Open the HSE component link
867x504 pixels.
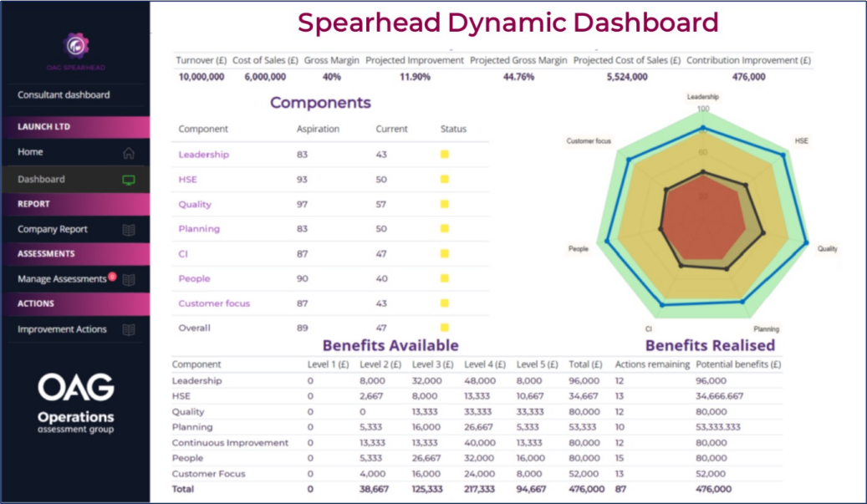[x=187, y=180]
